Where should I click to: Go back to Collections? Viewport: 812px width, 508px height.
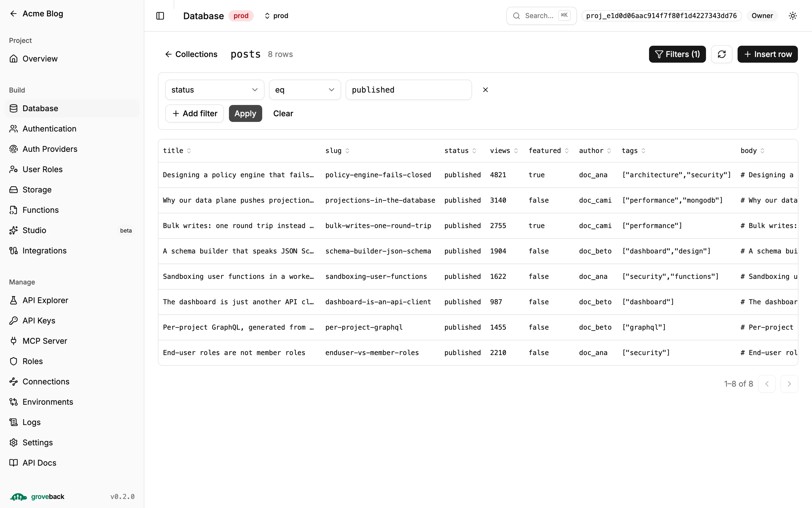(x=191, y=54)
